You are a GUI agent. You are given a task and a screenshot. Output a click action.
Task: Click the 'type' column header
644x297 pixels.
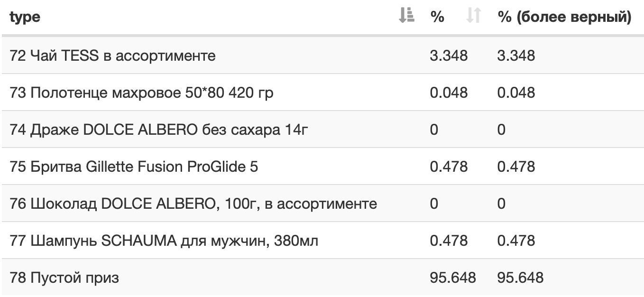(x=25, y=17)
